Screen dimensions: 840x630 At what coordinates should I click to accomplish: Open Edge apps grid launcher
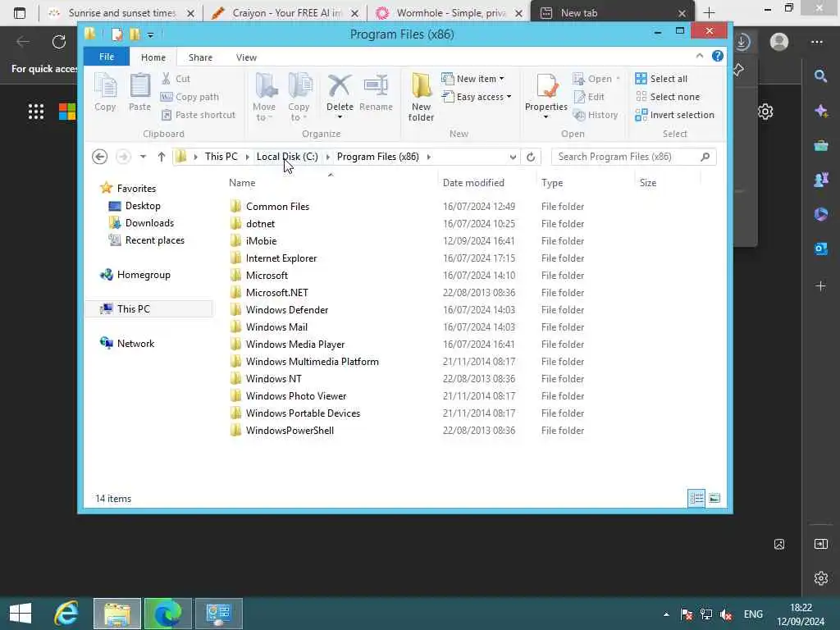coord(36,112)
